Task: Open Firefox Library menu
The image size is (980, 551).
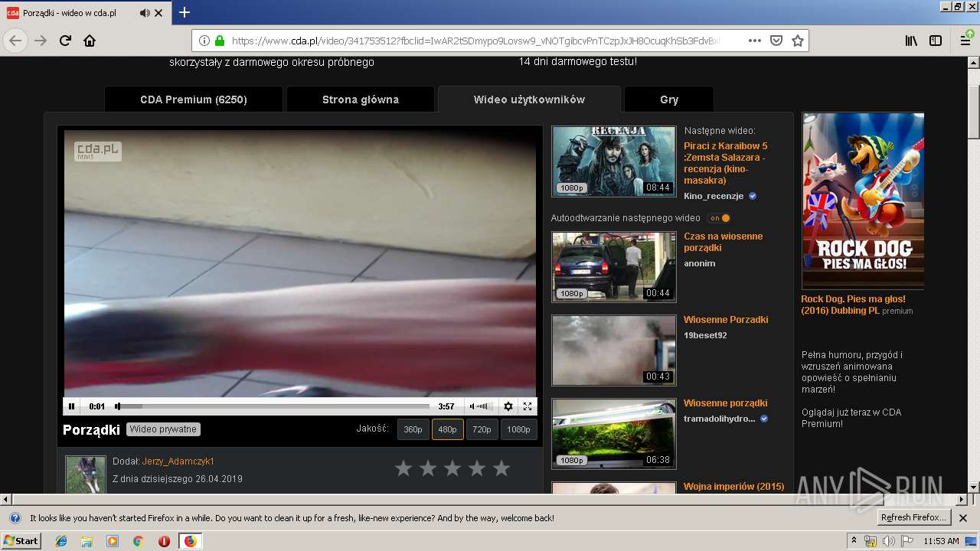Action: (911, 41)
